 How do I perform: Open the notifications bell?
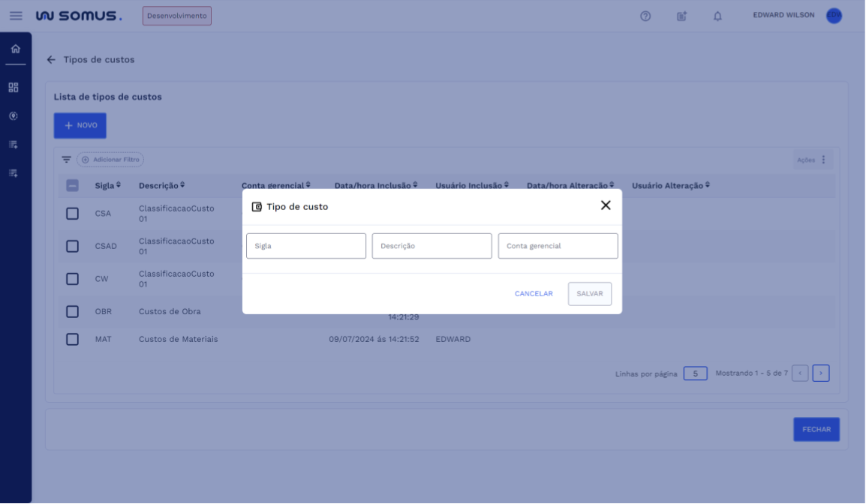[717, 16]
